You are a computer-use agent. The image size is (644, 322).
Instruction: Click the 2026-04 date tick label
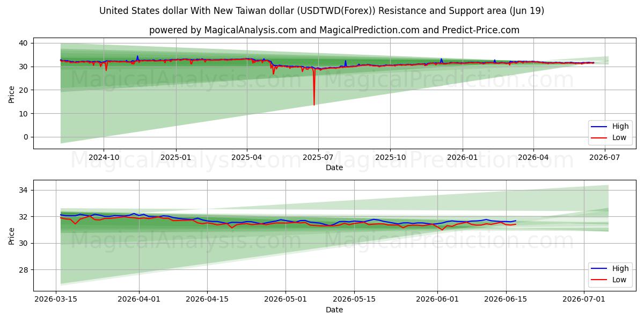[533, 158]
